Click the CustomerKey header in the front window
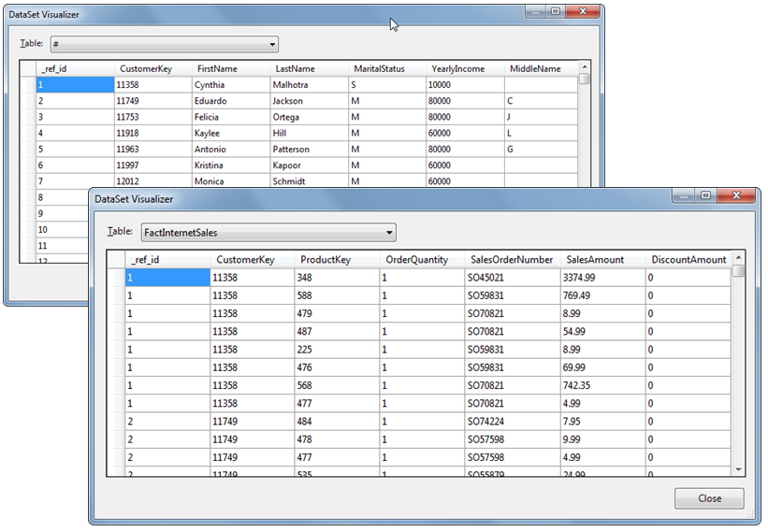768x532 pixels. click(x=253, y=260)
